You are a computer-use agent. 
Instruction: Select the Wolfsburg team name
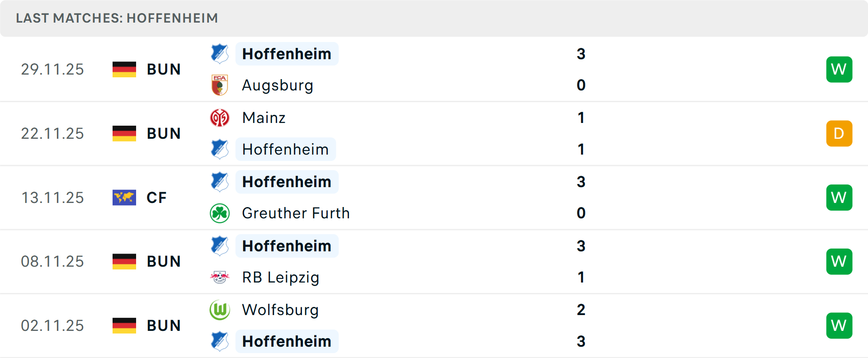pos(280,310)
